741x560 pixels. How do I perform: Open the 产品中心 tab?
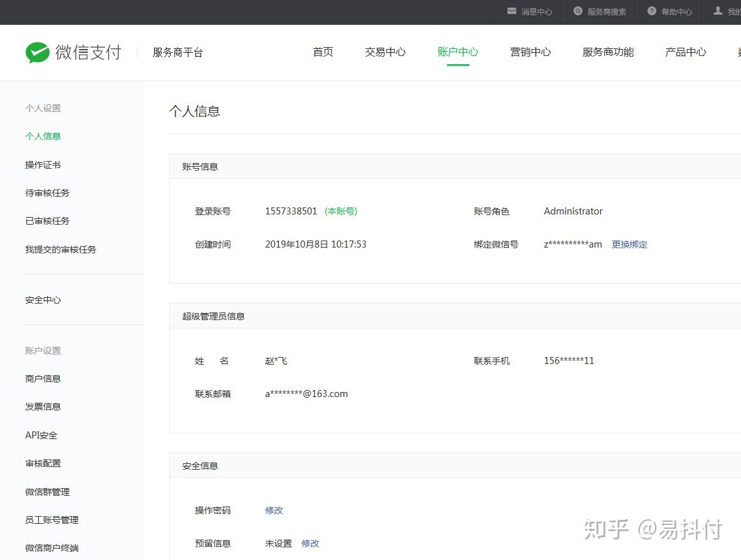(x=685, y=52)
